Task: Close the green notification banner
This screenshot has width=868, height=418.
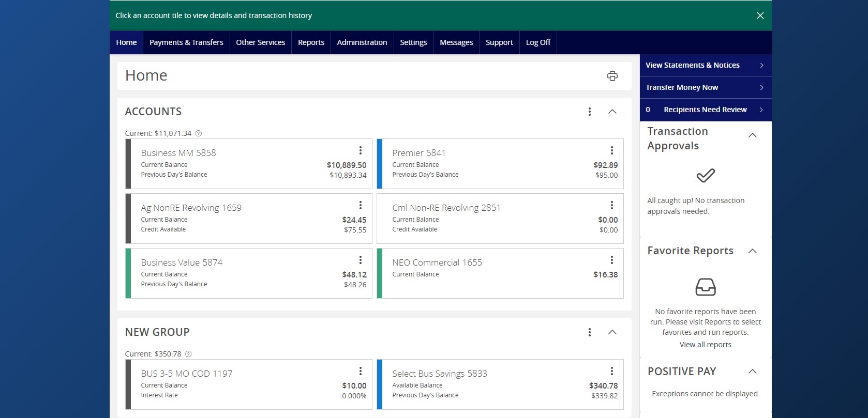Action: tap(760, 16)
